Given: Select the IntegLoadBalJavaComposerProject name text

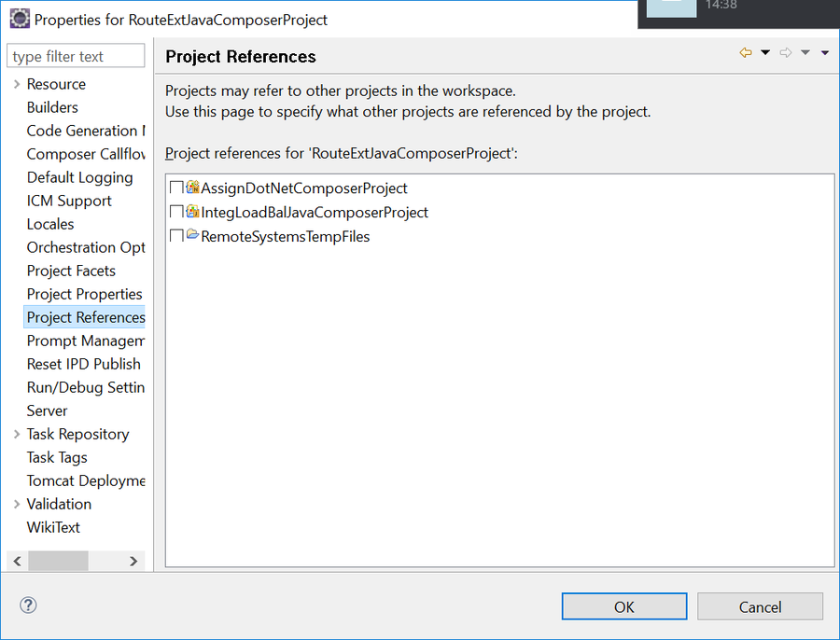Looking at the screenshot, I should [315, 212].
